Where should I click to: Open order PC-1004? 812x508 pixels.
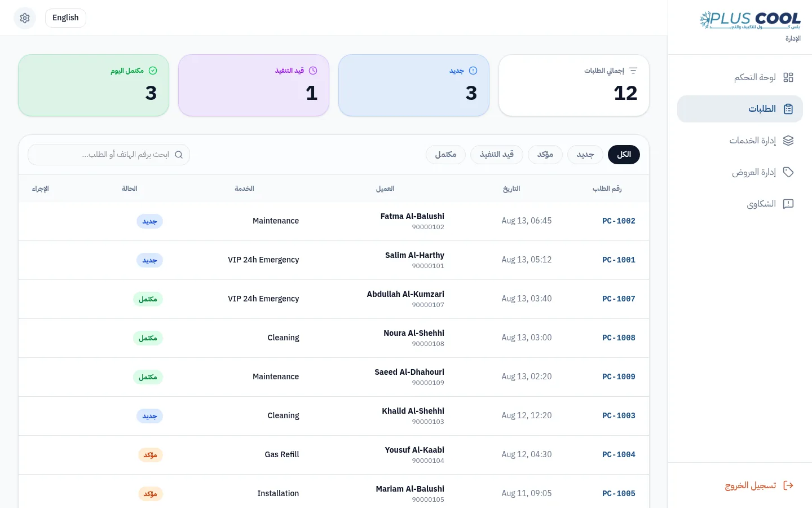[x=619, y=455]
